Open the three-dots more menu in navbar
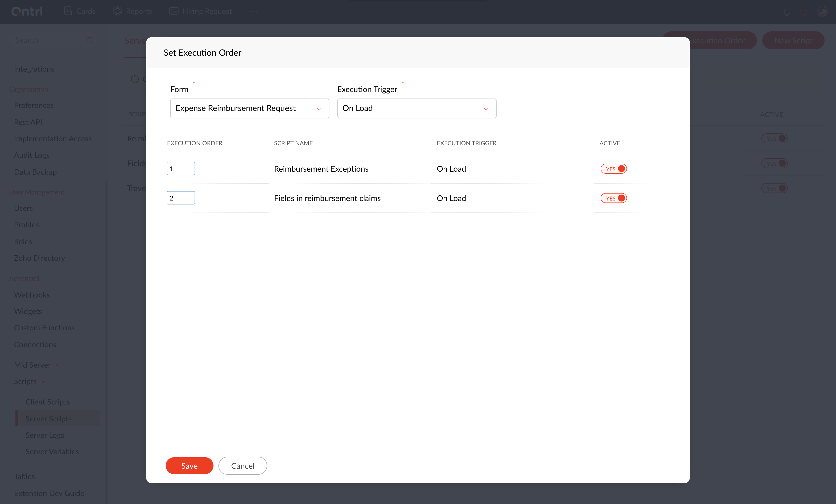Viewport: 836px width, 504px height. [x=254, y=11]
